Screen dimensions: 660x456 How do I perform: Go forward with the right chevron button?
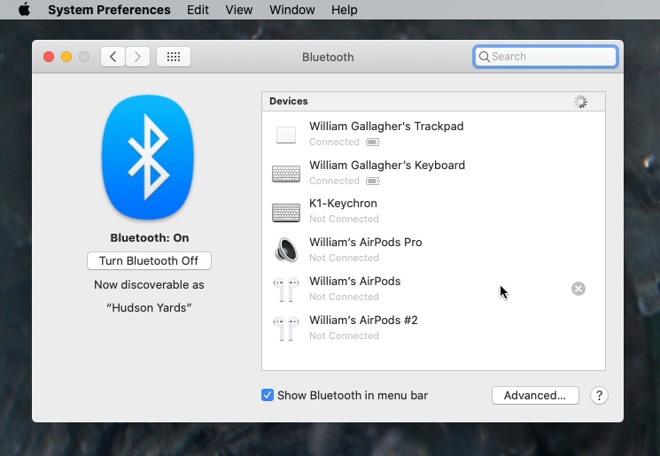[137, 56]
